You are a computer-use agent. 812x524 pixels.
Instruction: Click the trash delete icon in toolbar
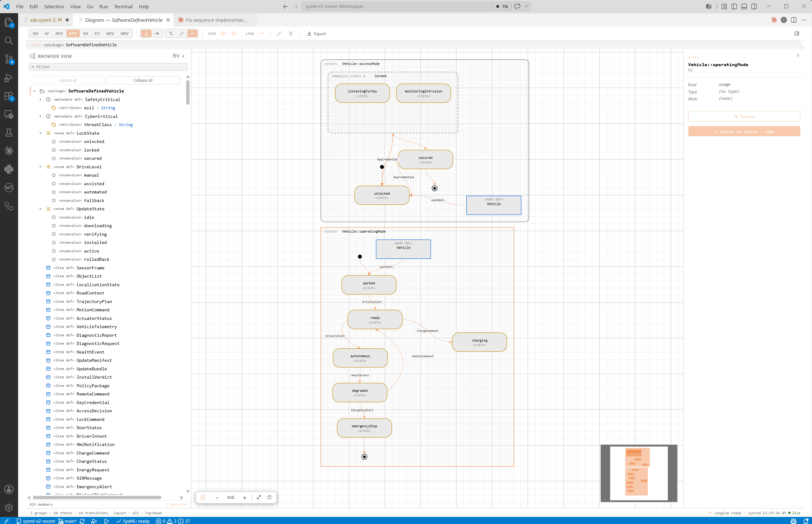(x=291, y=33)
